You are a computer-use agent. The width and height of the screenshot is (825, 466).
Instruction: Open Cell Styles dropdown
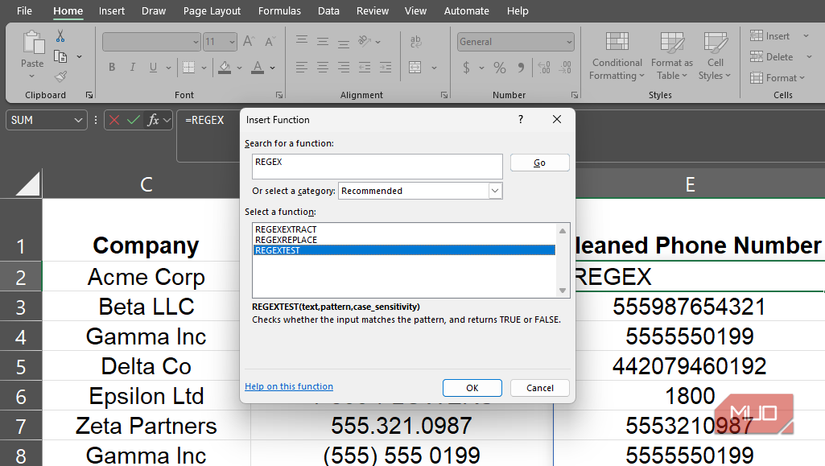coord(715,56)
